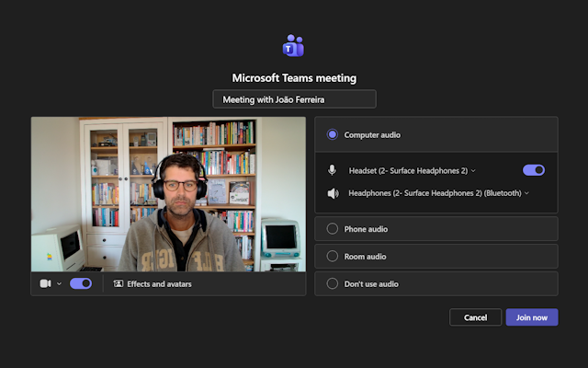Mute the microphone using its toggle

coord(533,170)
